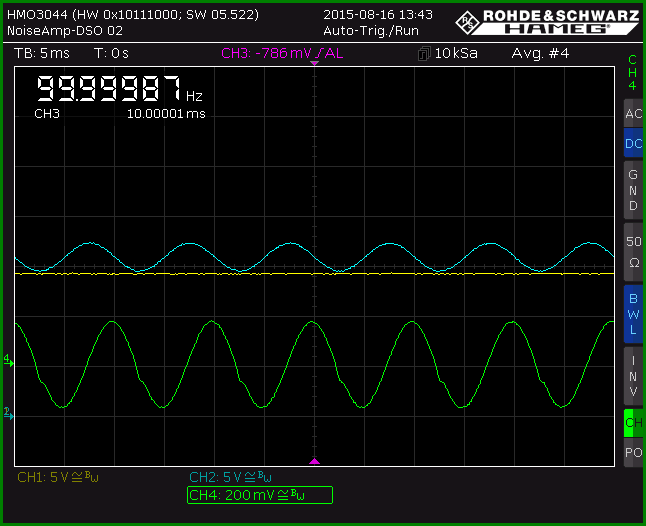This screenshot has height=526, width=646.
Task: Click the memory icon beside 10 kSa
Action: tap(424, 54)
